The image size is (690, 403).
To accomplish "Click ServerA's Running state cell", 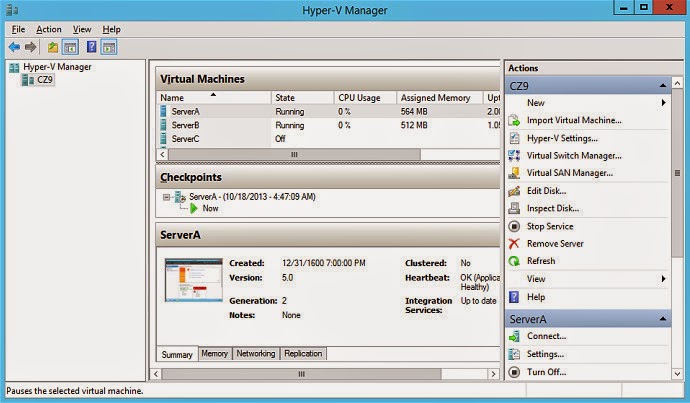I will (290, 112).
